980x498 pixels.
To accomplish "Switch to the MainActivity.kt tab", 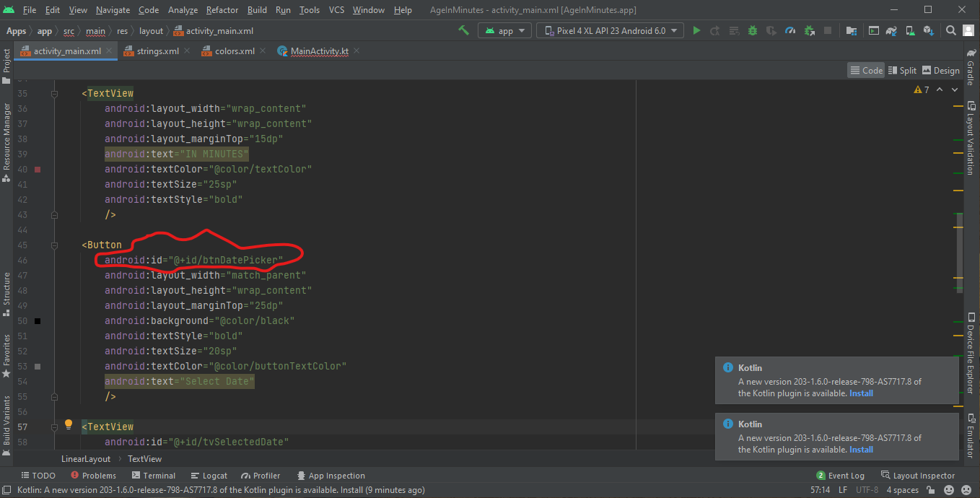I will click(x=319, y=51).
